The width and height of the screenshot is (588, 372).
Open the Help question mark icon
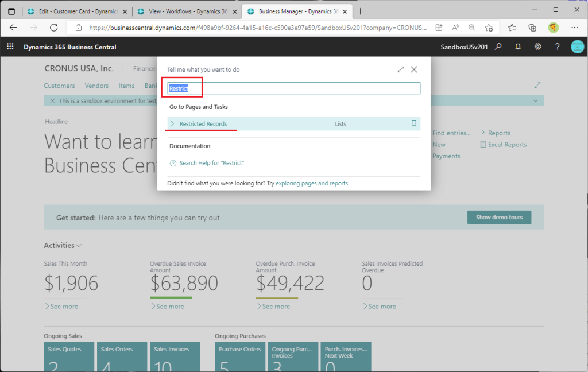point(557,46)
